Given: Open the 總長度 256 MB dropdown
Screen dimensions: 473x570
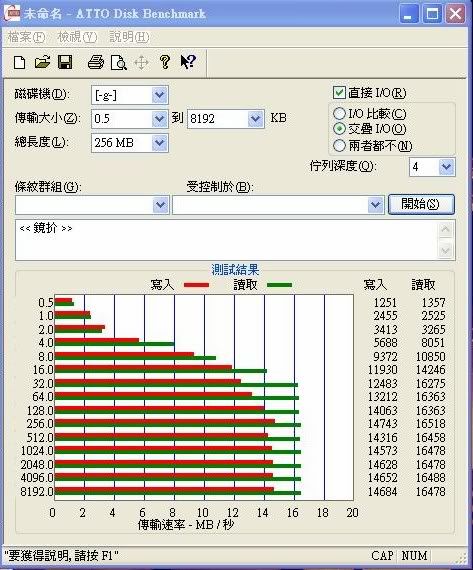Looking at the screenshot, I should point(159,142).
